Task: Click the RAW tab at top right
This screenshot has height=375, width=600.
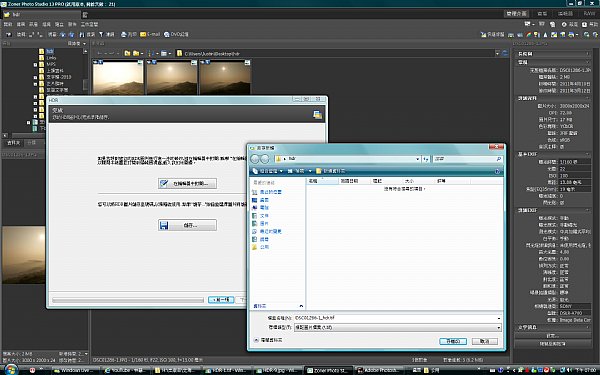Action: 589,14
